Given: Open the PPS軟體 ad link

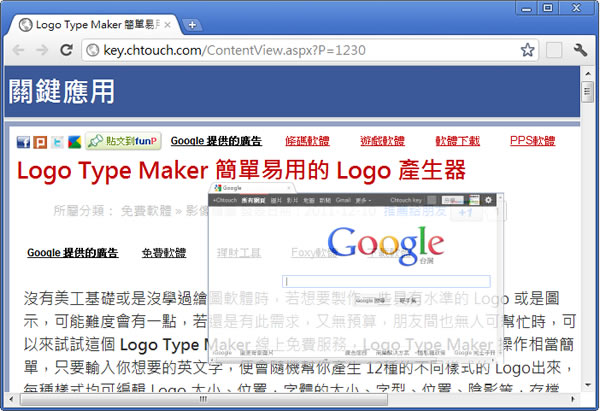Looking at the screenshot, I should (x=532, y=141).
